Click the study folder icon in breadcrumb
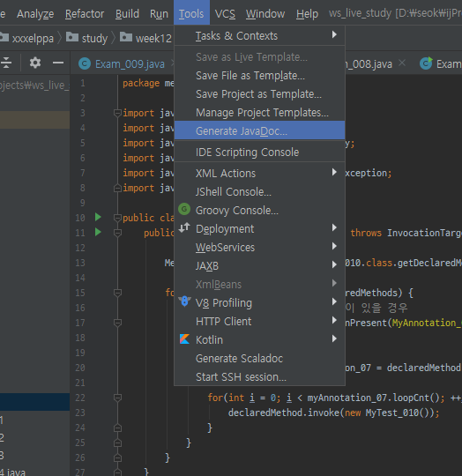 [x=72, y=37]
